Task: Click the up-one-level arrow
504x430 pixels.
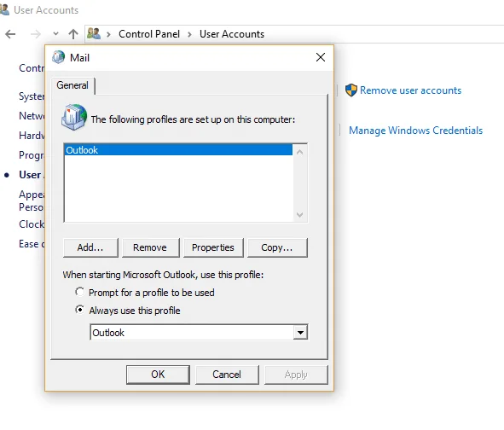Action: click(x=73, y=34)
